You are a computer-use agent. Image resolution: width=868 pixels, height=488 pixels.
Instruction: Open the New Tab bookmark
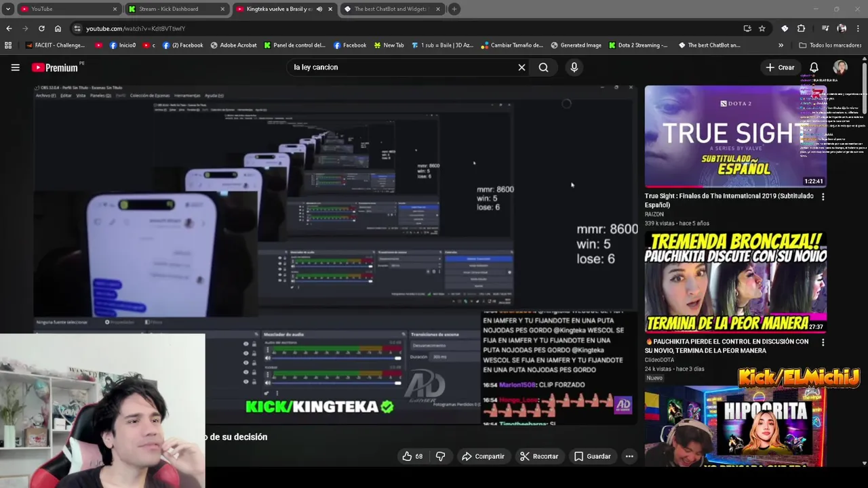[388, 45]
